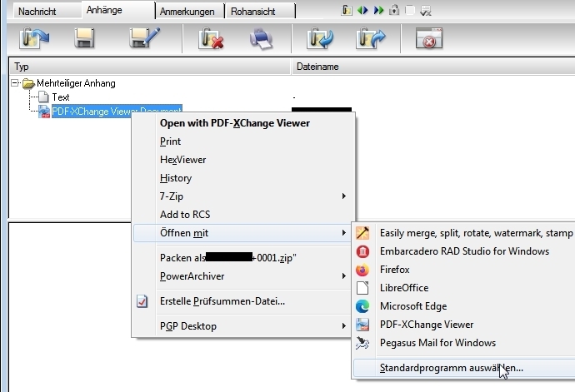Collapse the Mehrteiliger Anhang tree node
This screenshot has width=575, height=392.
pos(15,83)
